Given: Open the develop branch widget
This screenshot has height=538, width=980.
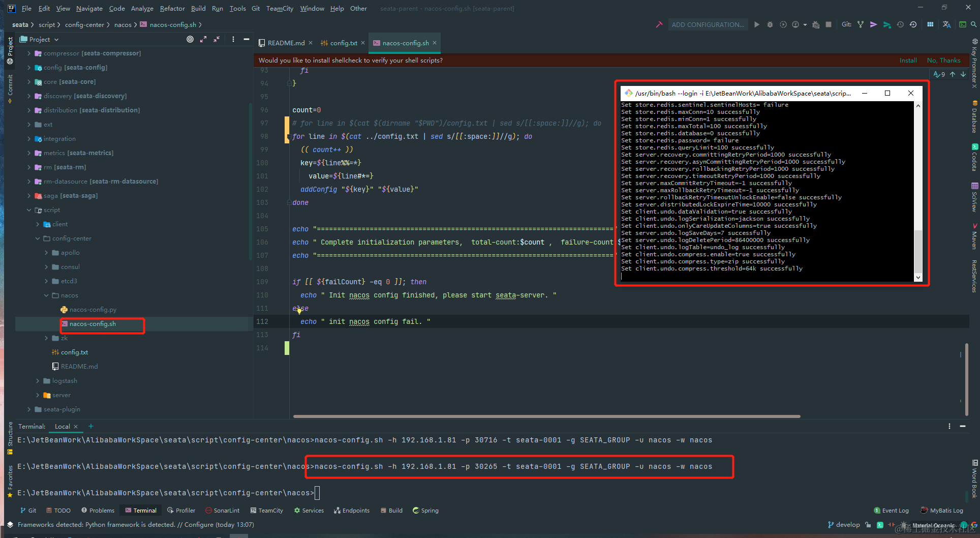Looking at the screenshot, I should [x=844, y=525].
